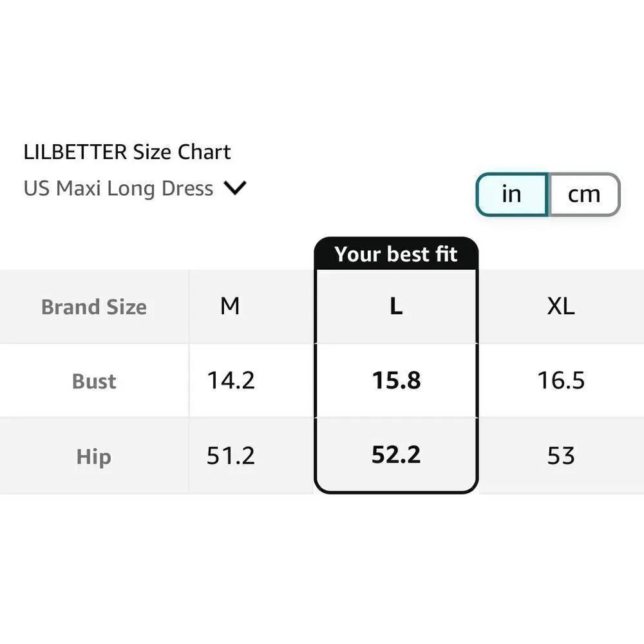644x644 pixels.
Task: Click the 52.2 hip value for L
Action: (x=396, y=455)
